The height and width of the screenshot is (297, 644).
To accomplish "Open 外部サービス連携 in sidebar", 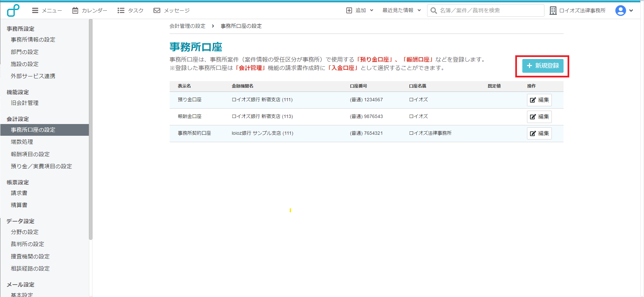I will 33,76.
